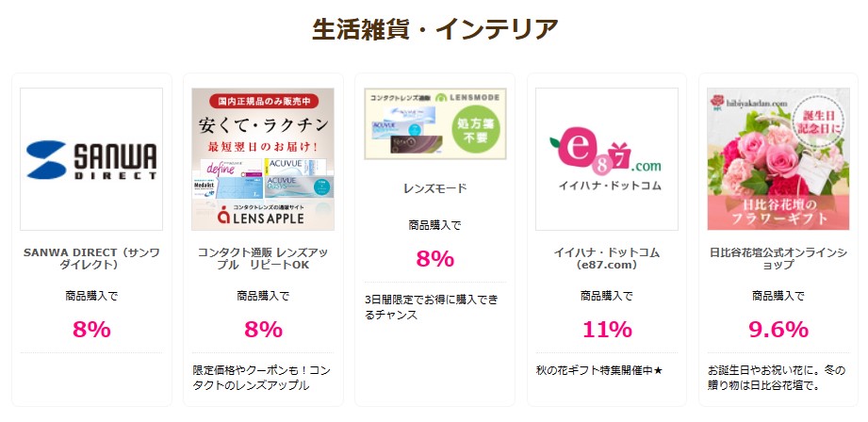Click the 秋の花ギフト特集開催中★ text
Screen dimensions: 868x422
click(x=599, y=370)
